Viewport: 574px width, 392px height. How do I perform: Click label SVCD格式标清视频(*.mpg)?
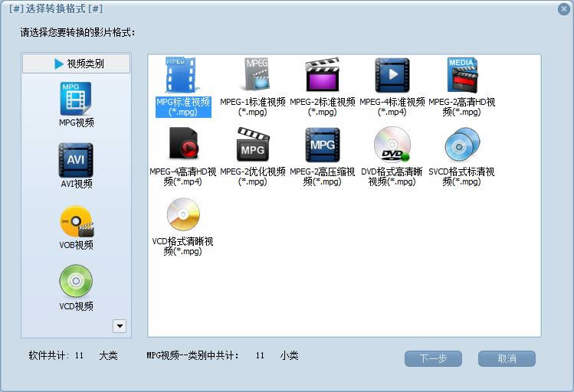pyautogui.click(x=461, y=177)
